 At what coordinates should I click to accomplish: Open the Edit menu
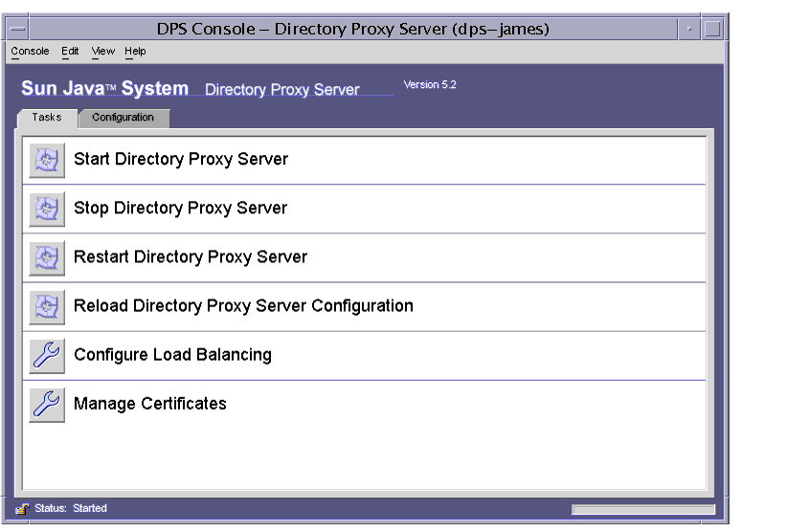(70, 51)
